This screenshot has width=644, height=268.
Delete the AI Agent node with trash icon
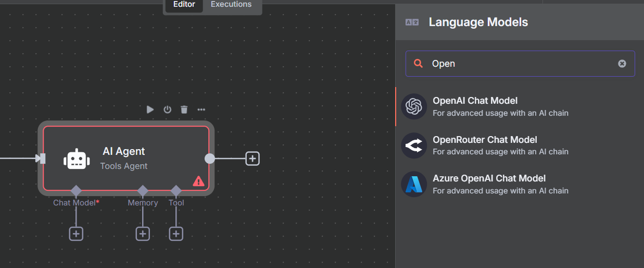(x=184, y=109)
